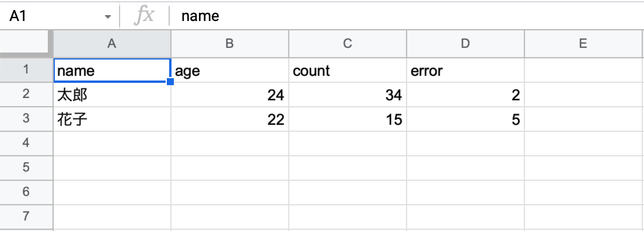Screen dimensions: 644x231
Task: Select row 1 header
Action: pyautogui.click(x=26, y=70)
